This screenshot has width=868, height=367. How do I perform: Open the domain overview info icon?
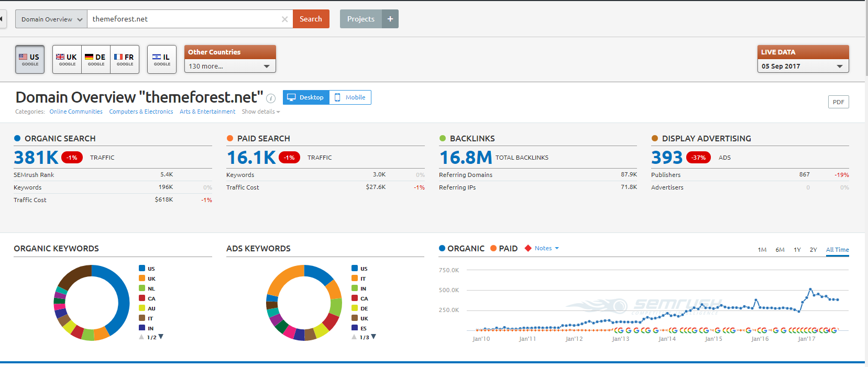coord(271,98)
